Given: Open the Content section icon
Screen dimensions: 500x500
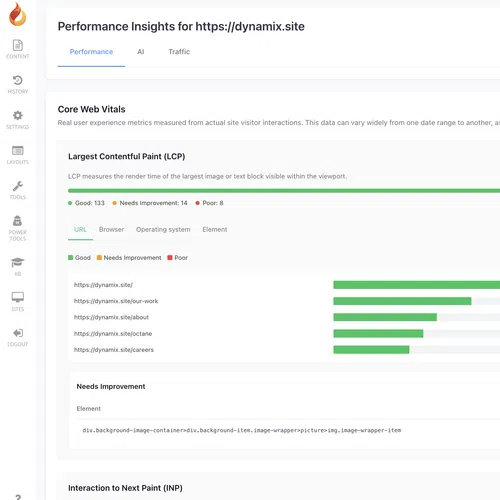Looking at the screenshot, I should pos(18,45).
